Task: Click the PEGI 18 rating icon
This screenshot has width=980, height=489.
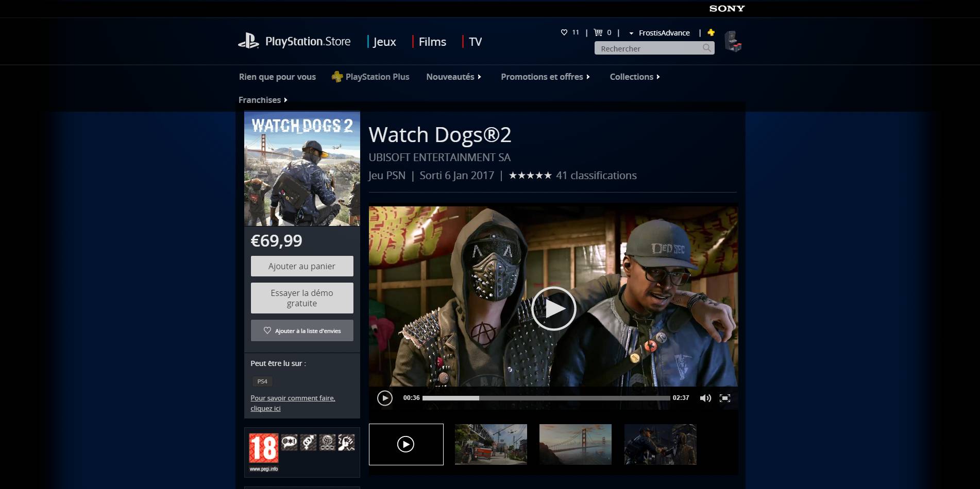Action: point(263,448)
